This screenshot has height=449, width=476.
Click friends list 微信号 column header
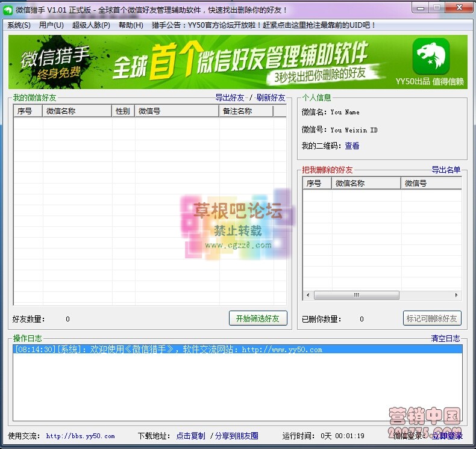pos(177,111)
